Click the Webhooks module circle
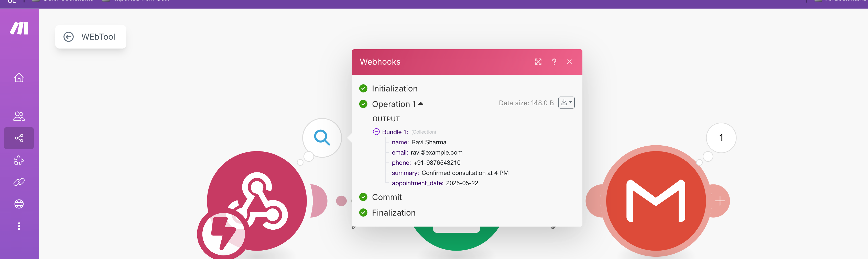Screen dimensions: 868x259 click(x=257, y=201)
